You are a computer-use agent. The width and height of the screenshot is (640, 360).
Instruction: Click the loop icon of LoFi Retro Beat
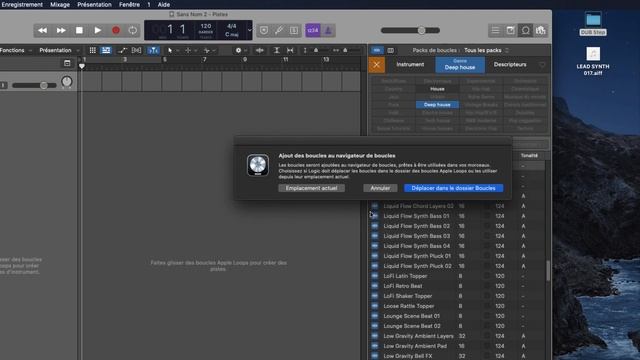[375, 286]
